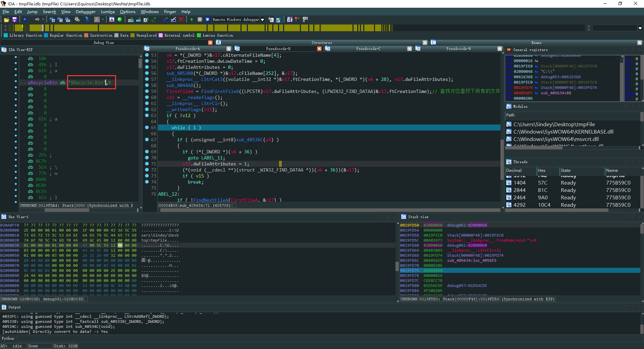Toggle breakpoint dot on line 74

(x=147, y=182)
